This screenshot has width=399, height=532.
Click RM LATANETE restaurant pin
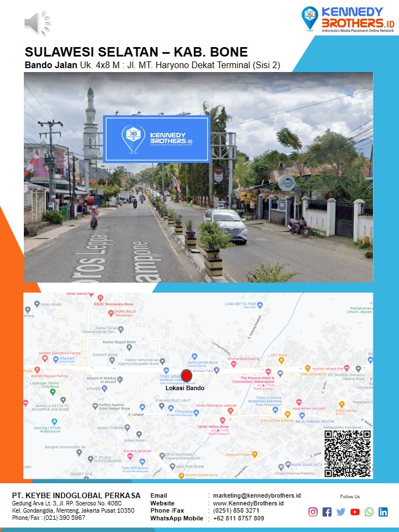[x=308, y=369]
